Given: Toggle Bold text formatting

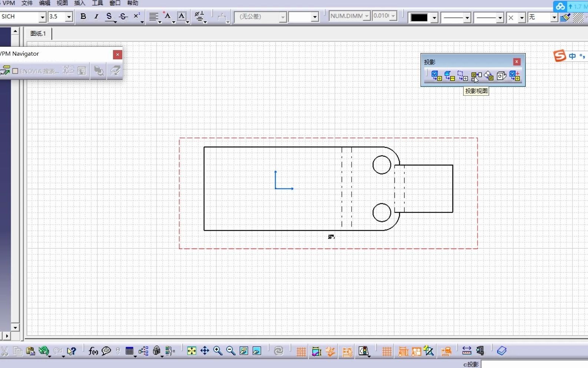Looking at the screenshot, I should coord(83,16).
